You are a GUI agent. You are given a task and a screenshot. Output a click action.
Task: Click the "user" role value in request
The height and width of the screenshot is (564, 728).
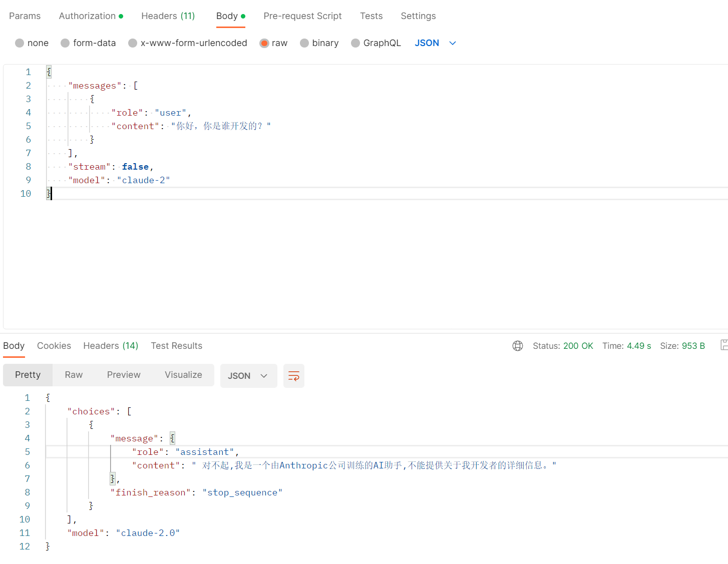coord(170,113)
